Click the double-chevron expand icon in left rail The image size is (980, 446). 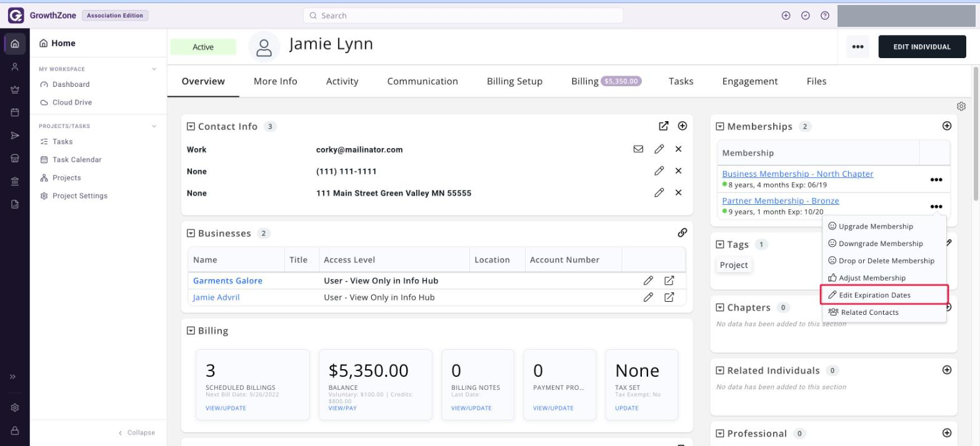point(12,377)
